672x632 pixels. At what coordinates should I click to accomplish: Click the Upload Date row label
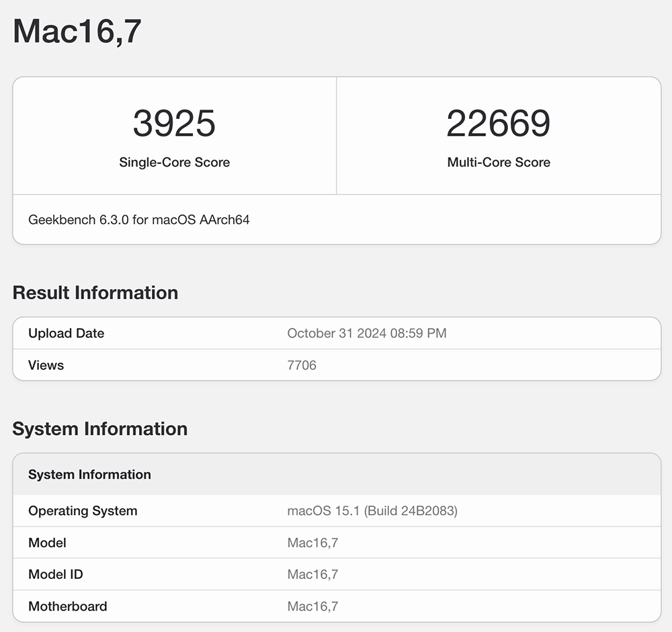pos(66,333)
